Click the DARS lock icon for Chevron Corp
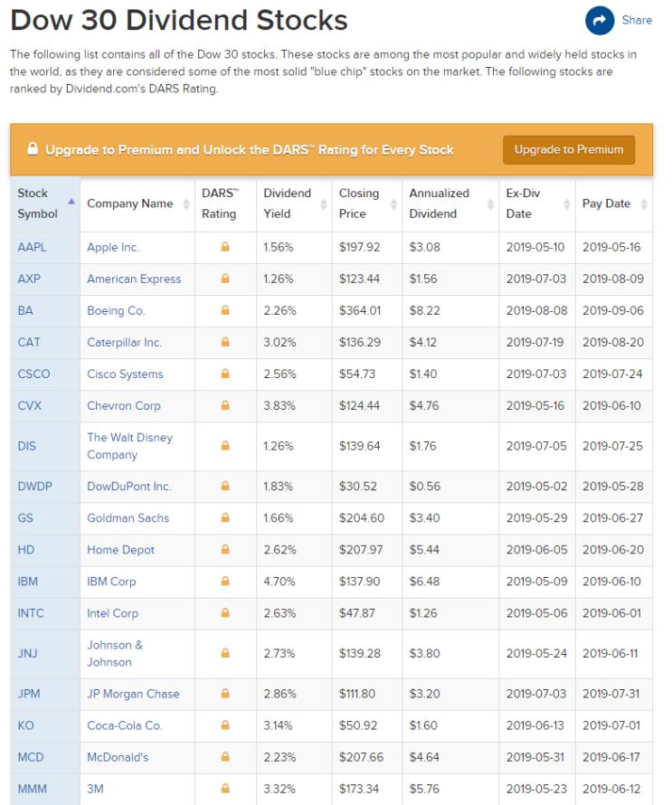This screenshot has width=672, height=805. click(x=225, y=405)
